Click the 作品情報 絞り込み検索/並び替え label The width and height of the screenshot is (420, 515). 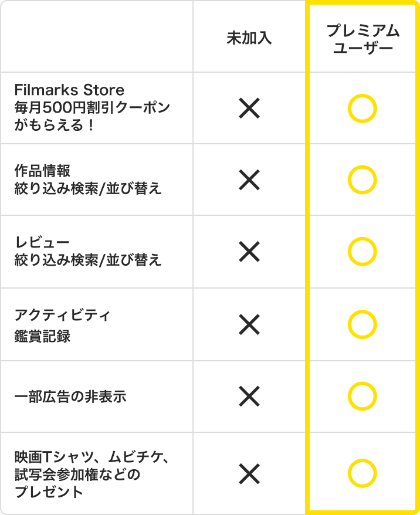(87, 180)
